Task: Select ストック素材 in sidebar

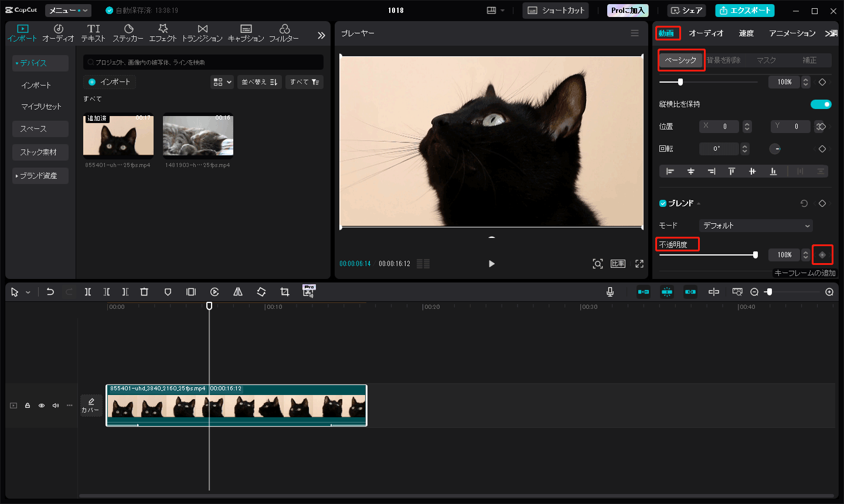Action: point(40,152)
